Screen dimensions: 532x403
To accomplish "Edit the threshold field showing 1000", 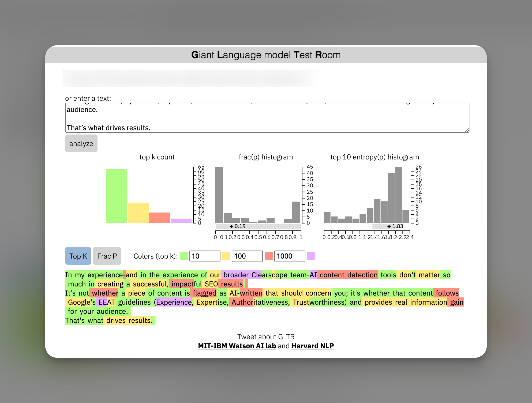I will (x=289, y=256).
